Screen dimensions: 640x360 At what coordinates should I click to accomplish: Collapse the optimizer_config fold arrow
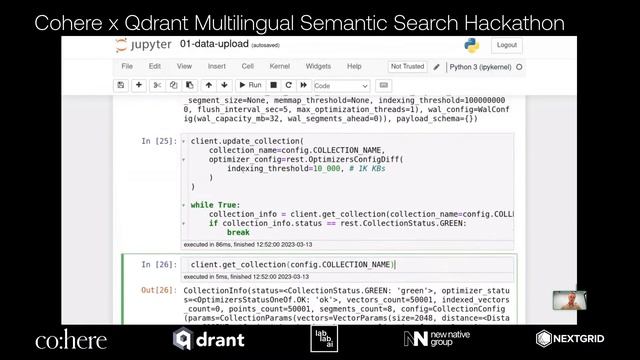tap(184, 160)
